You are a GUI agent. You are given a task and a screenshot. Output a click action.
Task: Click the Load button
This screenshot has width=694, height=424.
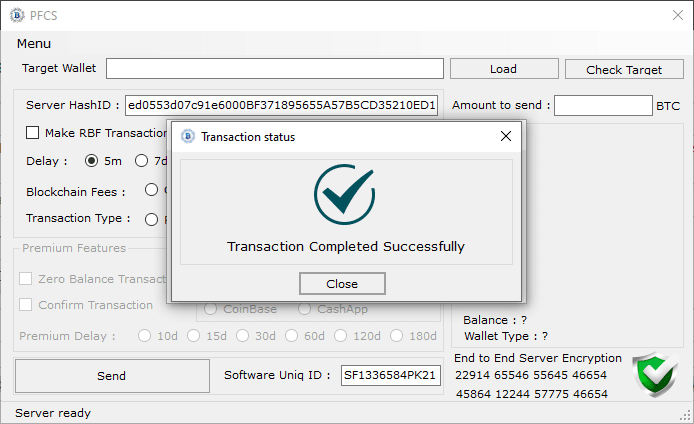[x=503, y=69]
